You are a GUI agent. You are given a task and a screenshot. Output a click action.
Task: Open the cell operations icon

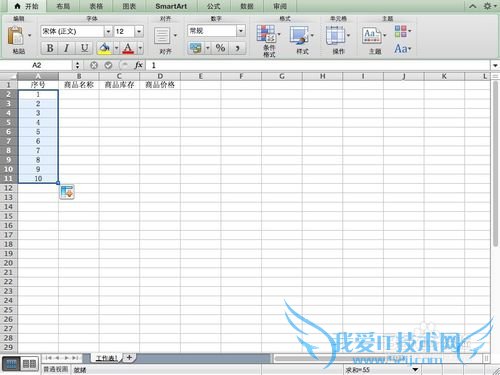click(x=335, y=36)
